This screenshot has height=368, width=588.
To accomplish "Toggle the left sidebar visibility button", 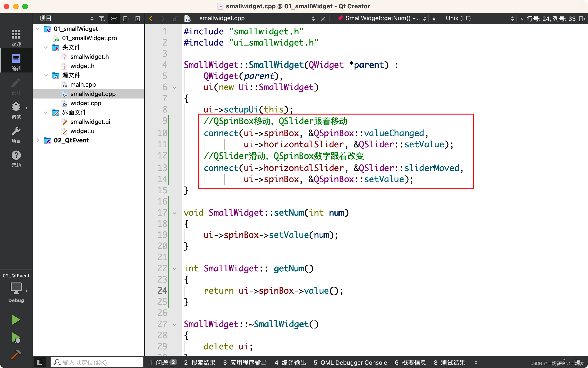I will click(x=40, y=362).
